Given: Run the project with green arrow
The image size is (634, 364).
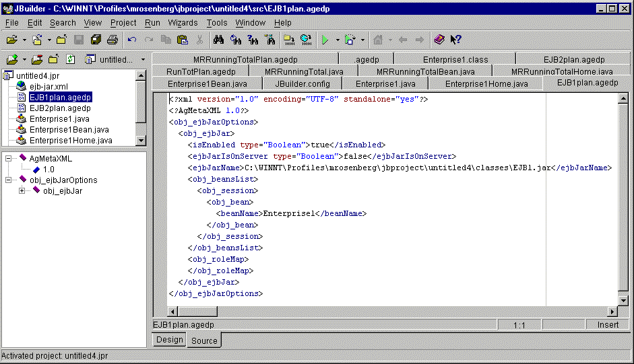Looking at the screenshot, I should pyautogui.click(x=325, y=40).
